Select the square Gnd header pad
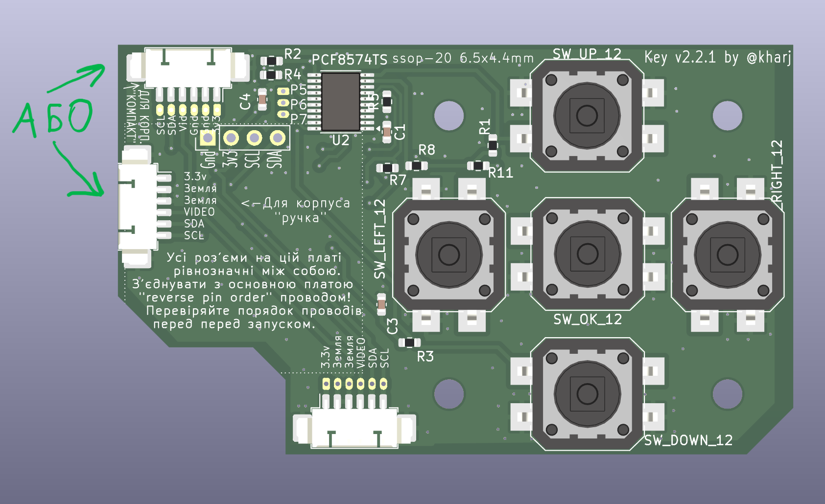Screen dimensions: 825x504 tap(208, 138)
